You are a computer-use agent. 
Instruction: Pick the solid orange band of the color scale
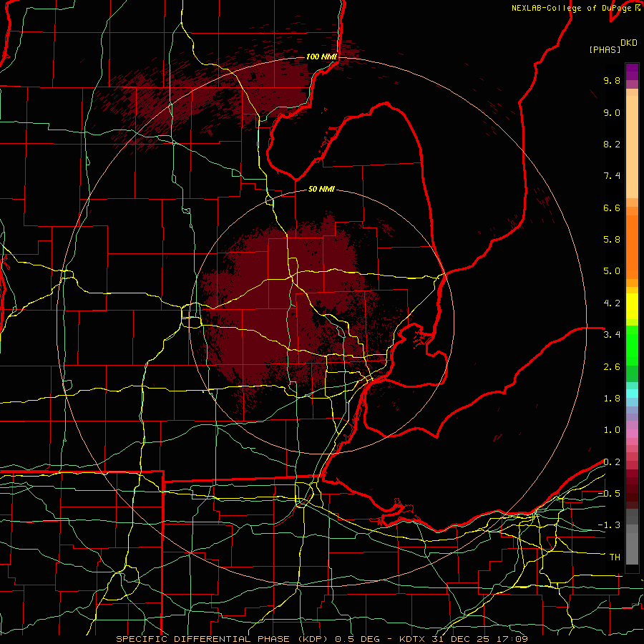632,248
